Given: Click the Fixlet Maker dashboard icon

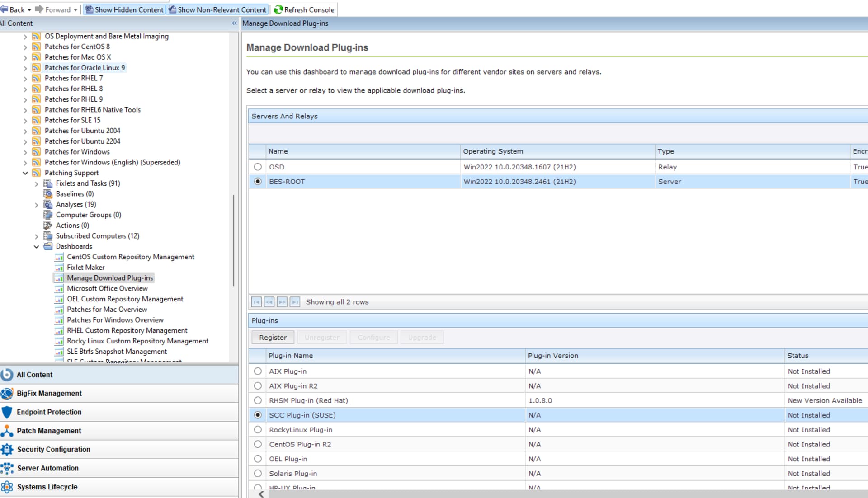Looking at the screenshot, I should point(59,268).
